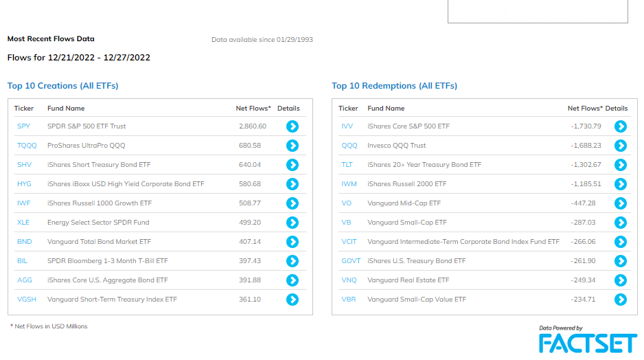The image size is (644, 360).
Task: Select the 2,860.60 net flow value
Action: pyautogui.click(x=253, y=126)
